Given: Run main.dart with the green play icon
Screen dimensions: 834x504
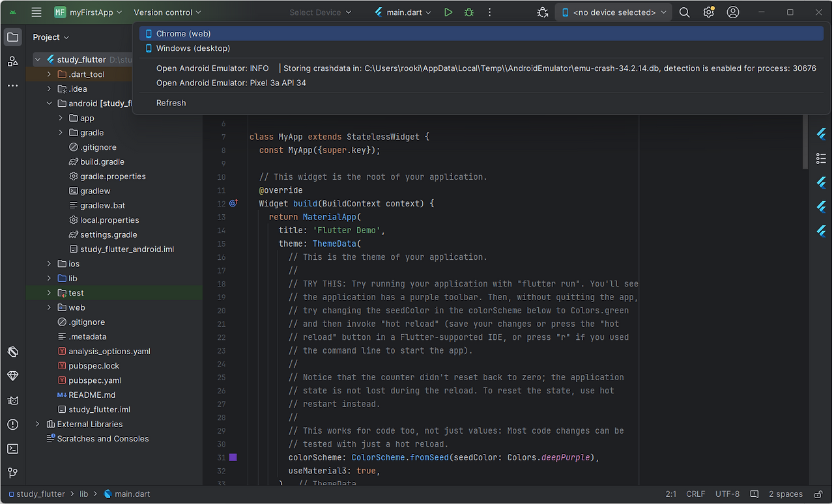Looking at the screenshot, I should coord(450,12).
